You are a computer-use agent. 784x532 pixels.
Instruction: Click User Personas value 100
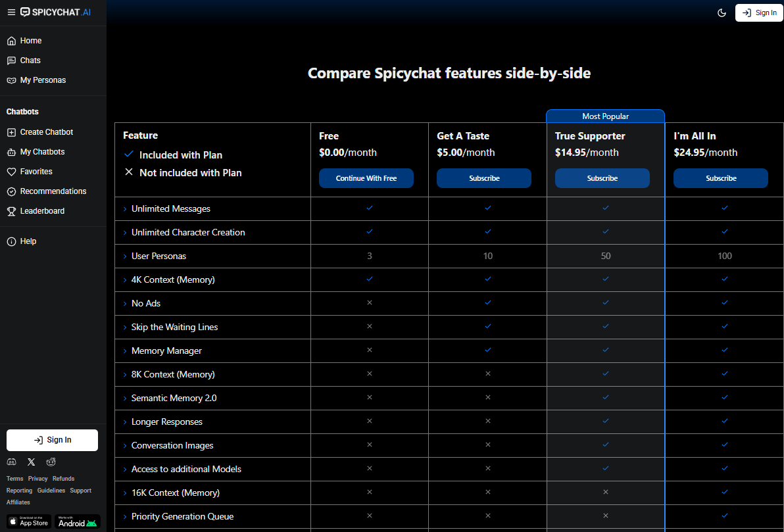pyautogui.click(x=725, y=256)
